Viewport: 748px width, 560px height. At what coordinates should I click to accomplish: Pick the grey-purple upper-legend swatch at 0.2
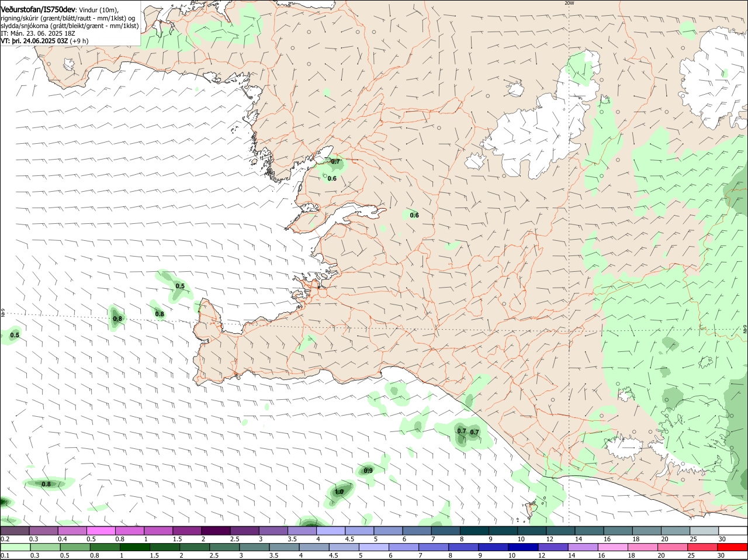(x=15, y=531)
